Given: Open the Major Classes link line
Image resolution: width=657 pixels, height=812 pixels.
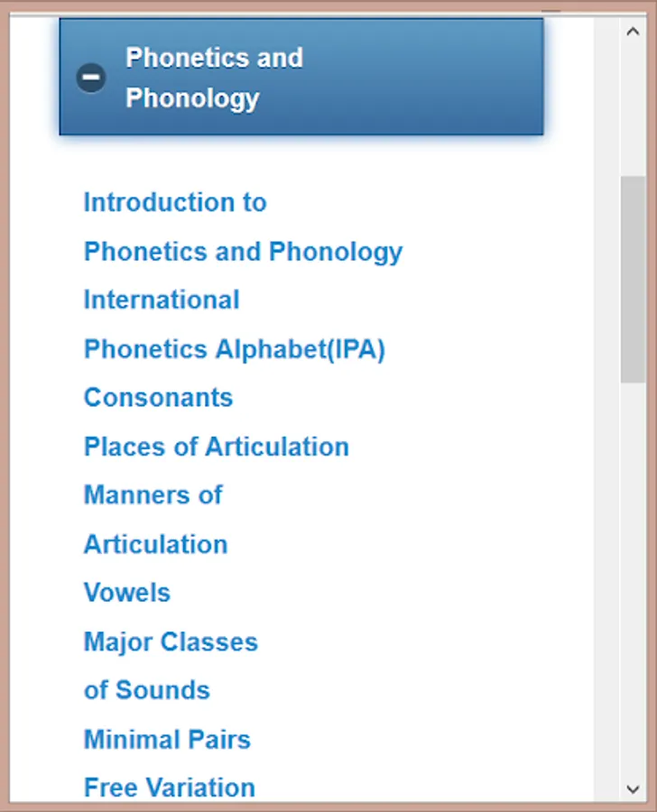Looking at the screenshot, I should (x=171, y=642).
